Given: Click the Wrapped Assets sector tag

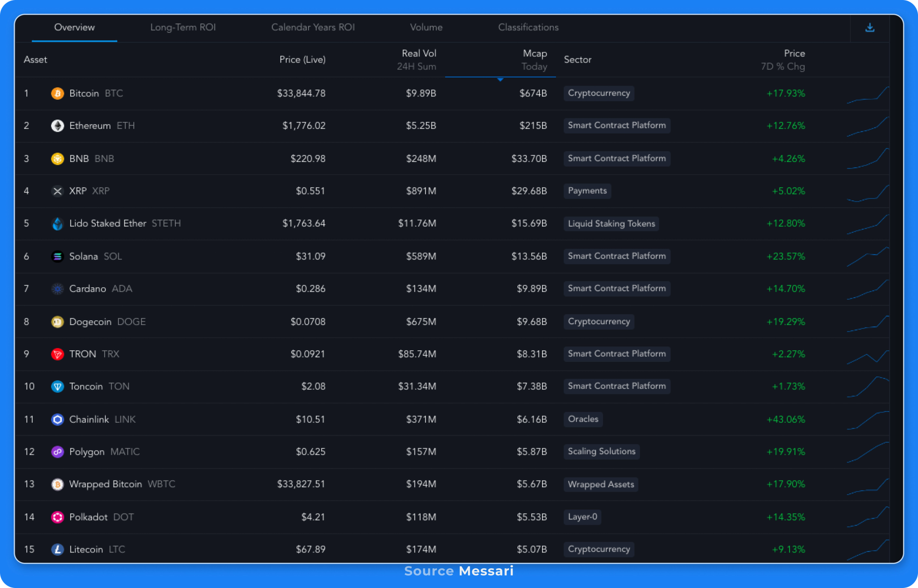Looking at the screenshot, I should (600, 484).
